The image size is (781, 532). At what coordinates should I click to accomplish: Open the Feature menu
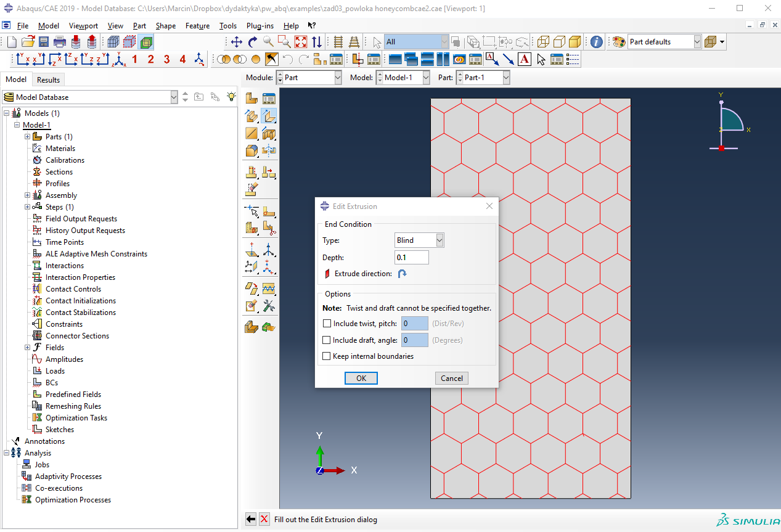point(197,26)
